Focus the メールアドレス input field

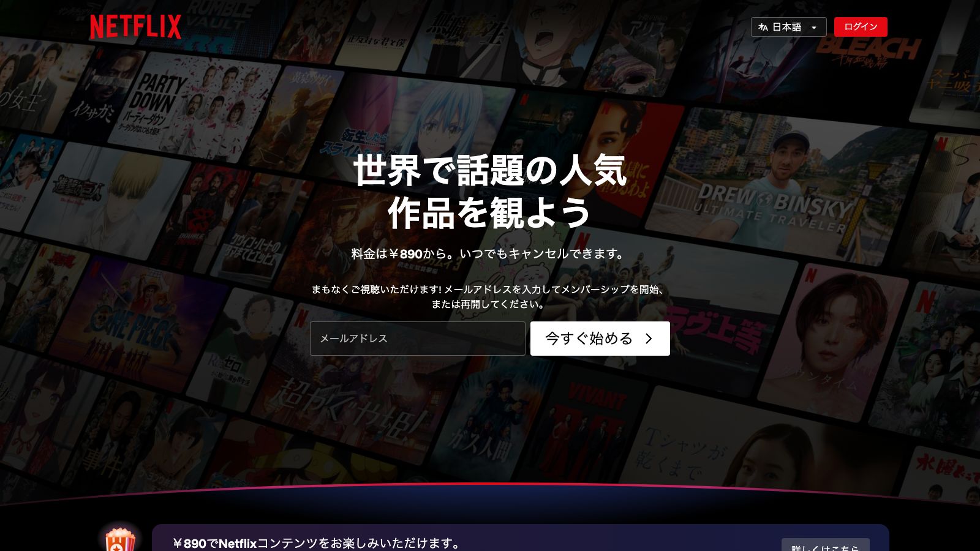(418, 339)
